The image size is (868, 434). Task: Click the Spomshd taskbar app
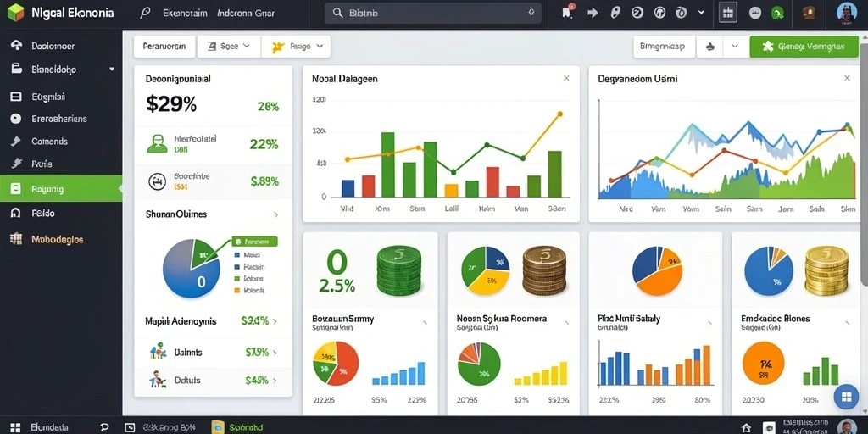(x=238, y=427)
